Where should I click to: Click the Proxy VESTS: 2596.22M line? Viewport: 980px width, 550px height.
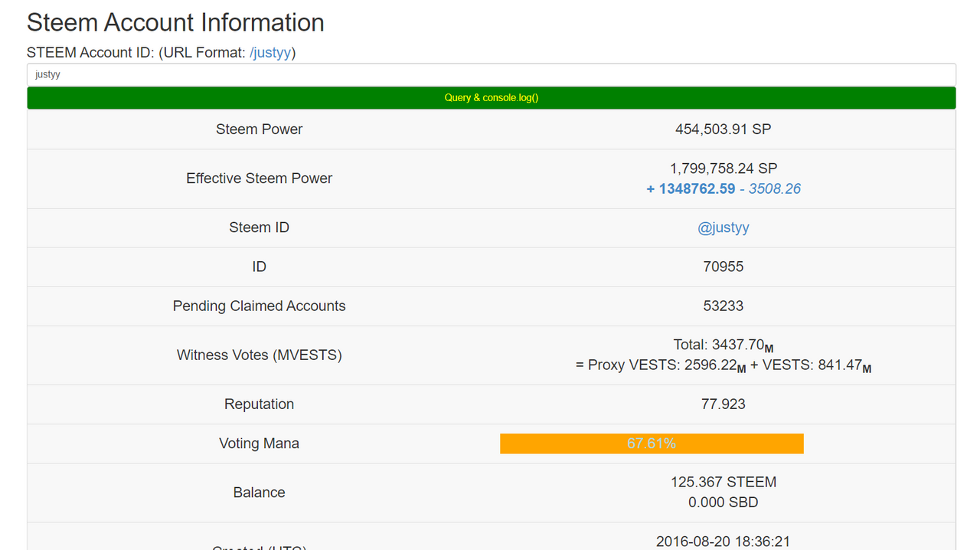724,365
